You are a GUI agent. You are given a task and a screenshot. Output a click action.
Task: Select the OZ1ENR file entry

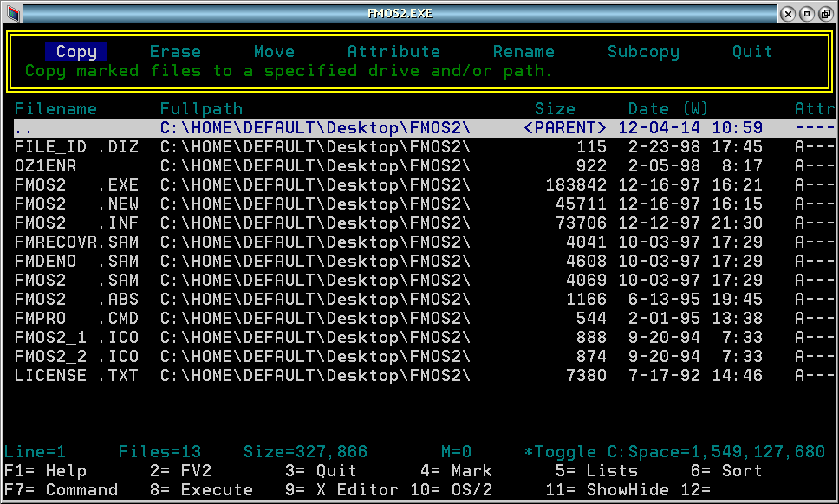(x=424, y=166)
